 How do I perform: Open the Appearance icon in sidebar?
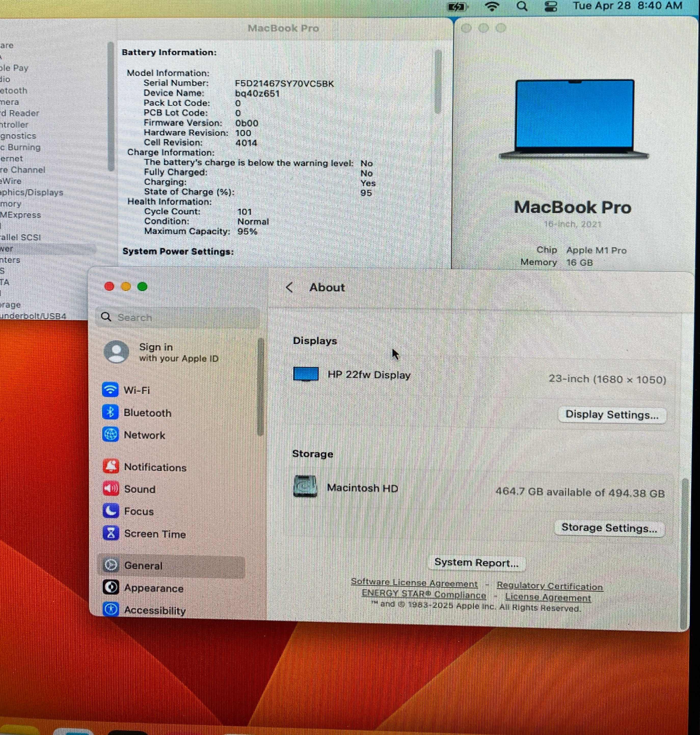coord(111,587)
